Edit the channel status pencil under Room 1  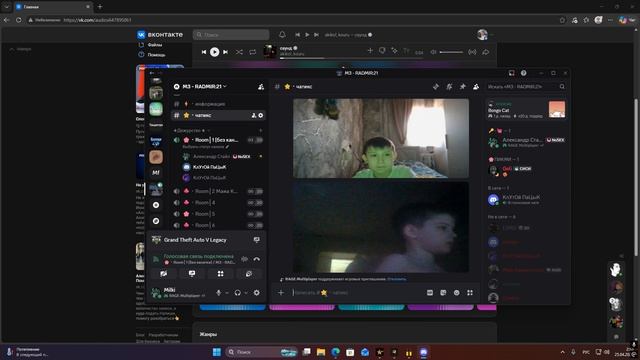click(227, 147)
